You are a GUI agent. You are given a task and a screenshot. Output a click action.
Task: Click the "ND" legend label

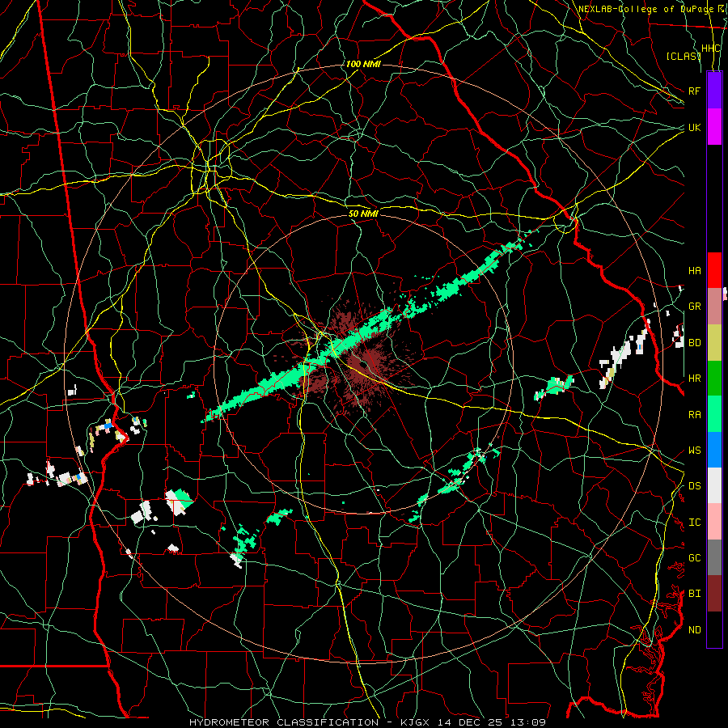(x=694, y=630)
